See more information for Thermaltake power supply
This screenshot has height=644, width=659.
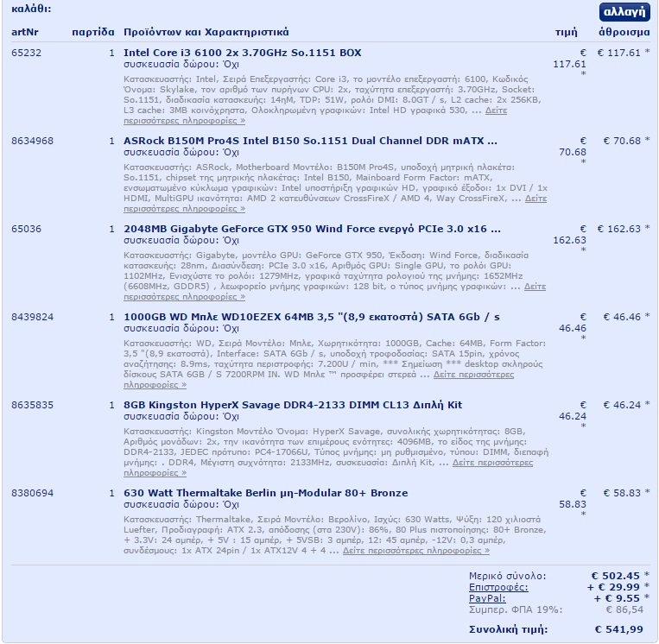[x=416, y=550]
